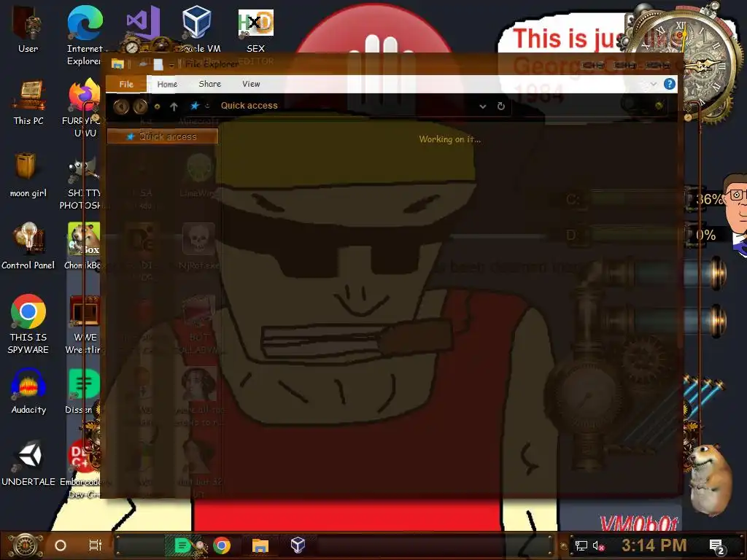
Task: Launch the Firefox FURRYFOX desktop icon
Action: click(84, 108)
